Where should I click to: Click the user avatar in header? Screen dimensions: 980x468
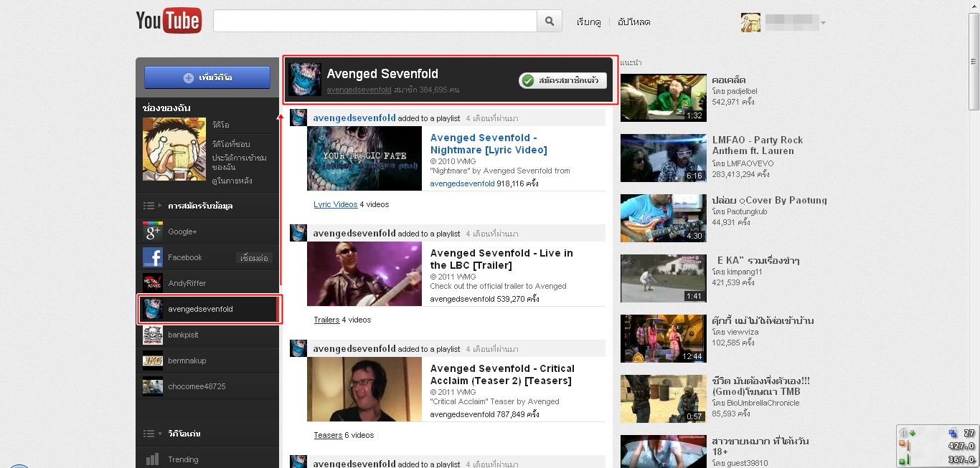click(750, 22)
